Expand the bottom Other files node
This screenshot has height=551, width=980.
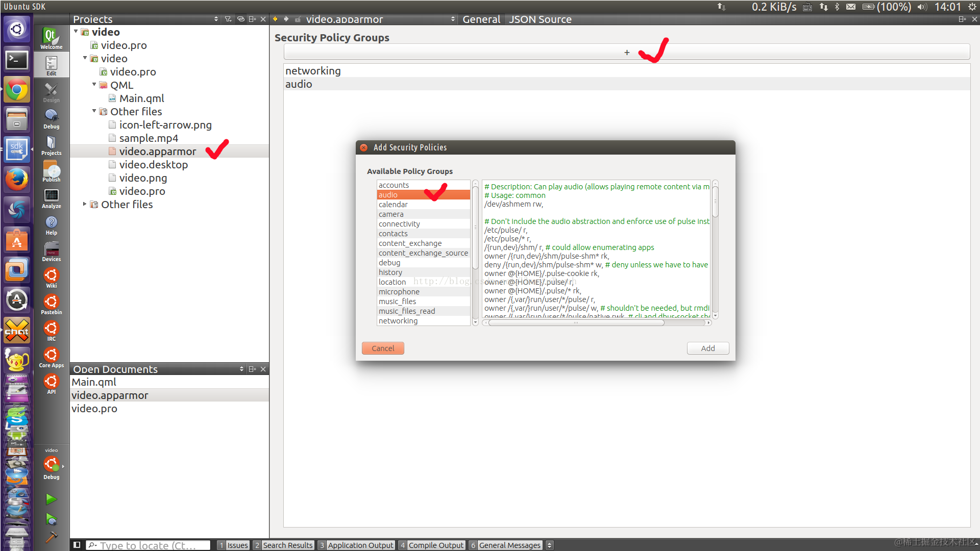(x=85, y=204)
